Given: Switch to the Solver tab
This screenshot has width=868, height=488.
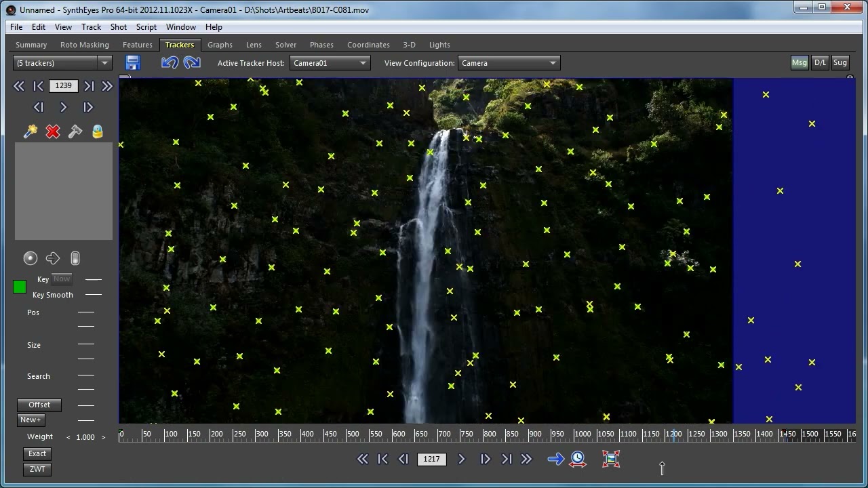Looking at the screenshot, I should pos(285,45).
